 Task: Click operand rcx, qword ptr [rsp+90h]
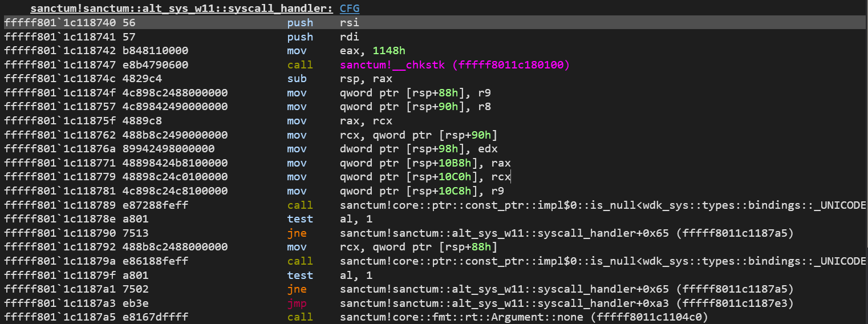(x=419, y=135)
